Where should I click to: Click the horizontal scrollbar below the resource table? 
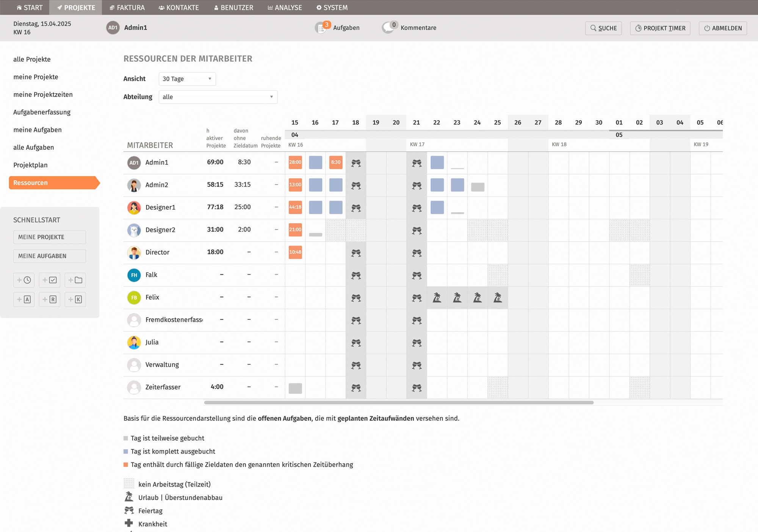398,402
